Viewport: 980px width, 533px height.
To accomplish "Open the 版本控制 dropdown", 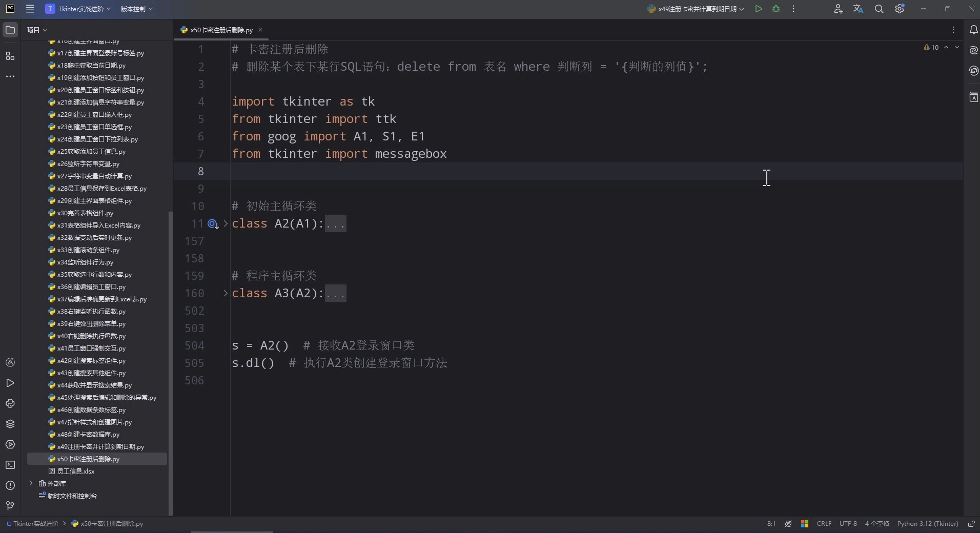I will pos(136,9).
